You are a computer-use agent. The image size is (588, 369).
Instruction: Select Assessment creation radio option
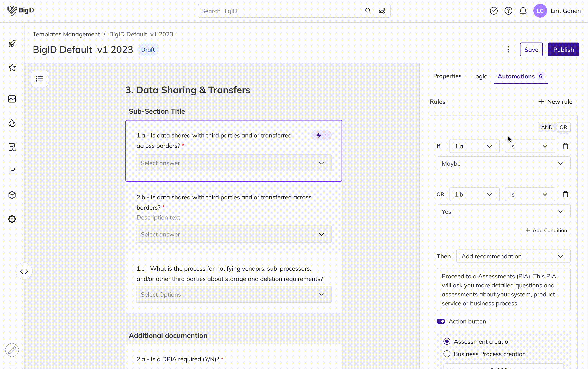click(447, 342)
